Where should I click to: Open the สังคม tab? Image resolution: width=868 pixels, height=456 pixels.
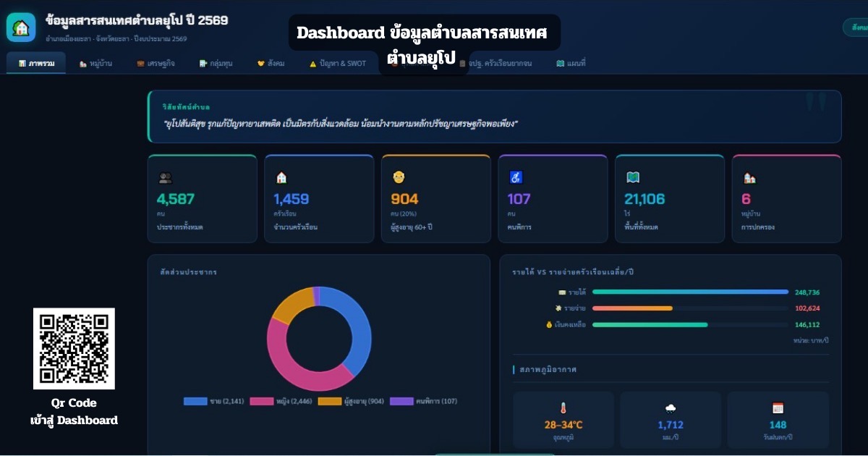coord(271,63)
